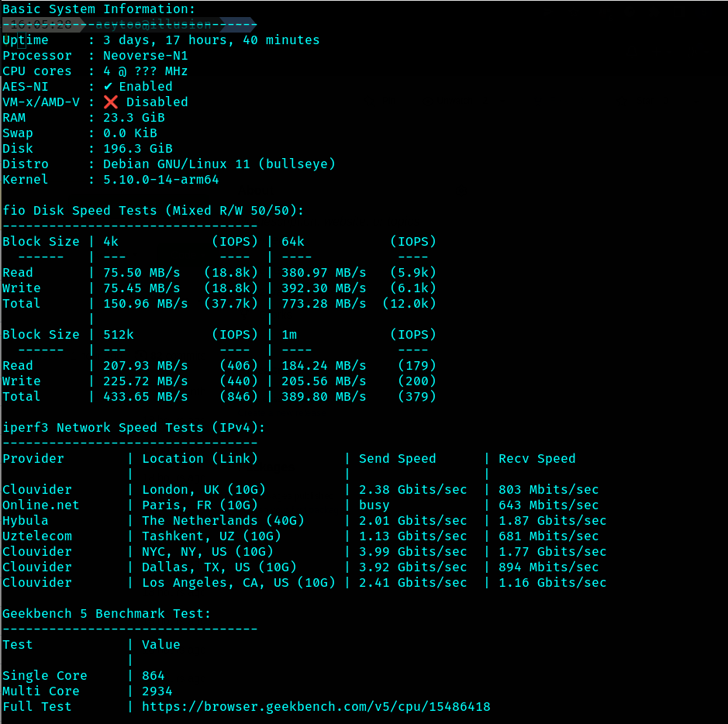Click the 512k write speed '225.72 MB/s'
Image resolution: width=728 pixels, height=724 pixels.
[x=145, y=381]
